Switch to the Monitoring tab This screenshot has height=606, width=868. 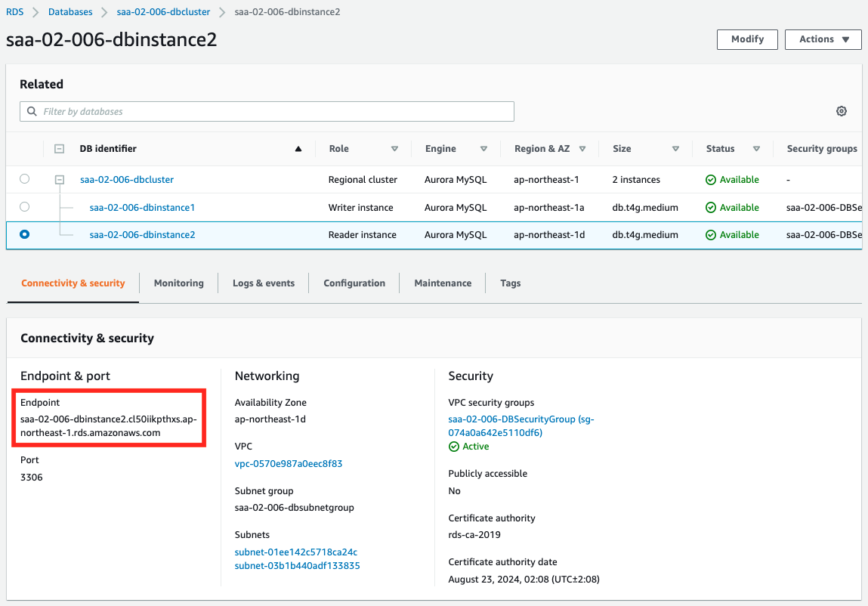(x=178, y=283)
